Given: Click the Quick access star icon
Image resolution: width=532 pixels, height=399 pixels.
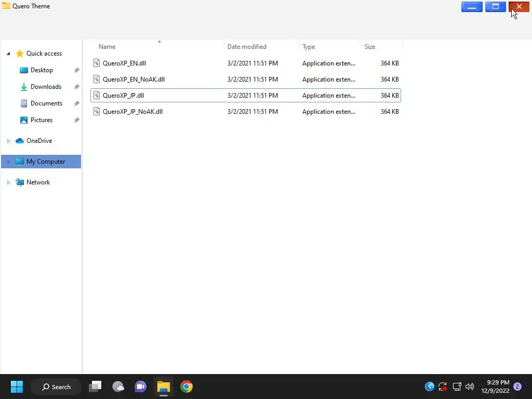Looking at the screenshot, I should coord(20,54).
